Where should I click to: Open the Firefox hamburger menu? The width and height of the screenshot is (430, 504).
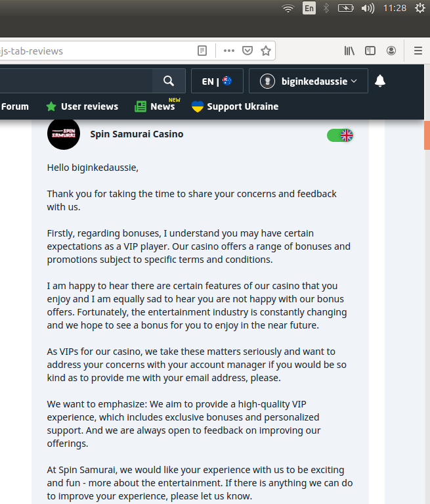click(x=418, y=51)
